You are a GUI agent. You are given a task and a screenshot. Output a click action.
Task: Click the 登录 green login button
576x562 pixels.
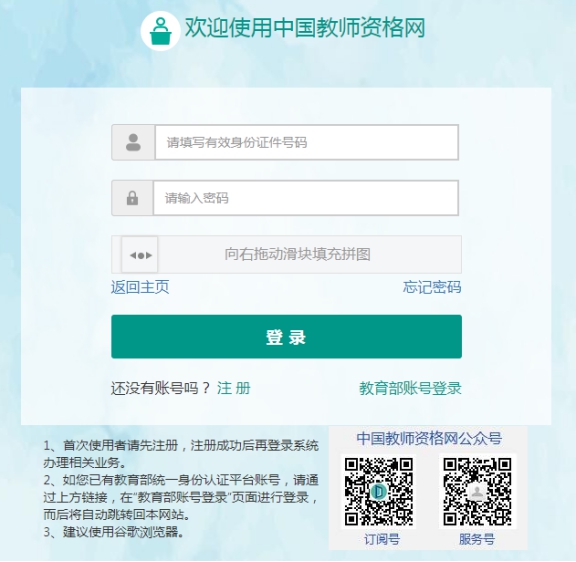coord(287,336)
